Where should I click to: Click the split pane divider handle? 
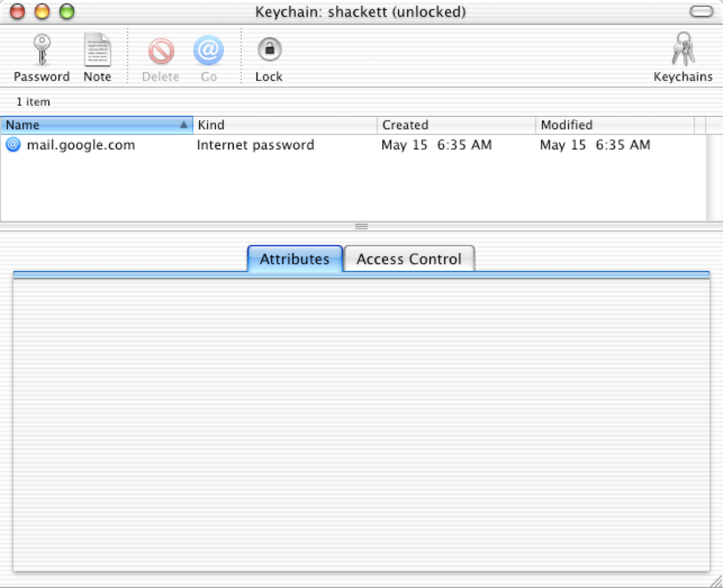pyautogui.click(x=361, y=227)
